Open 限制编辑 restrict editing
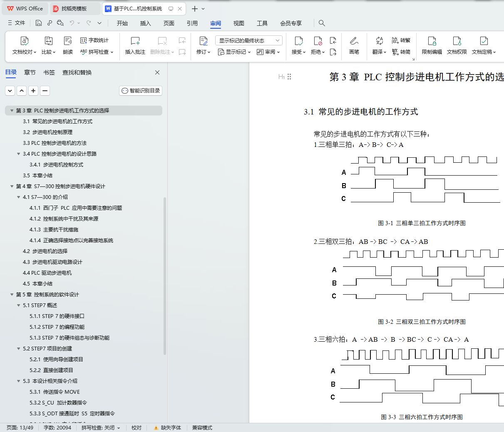The width and height of the screenshot is (504, 432). [432, 46]
